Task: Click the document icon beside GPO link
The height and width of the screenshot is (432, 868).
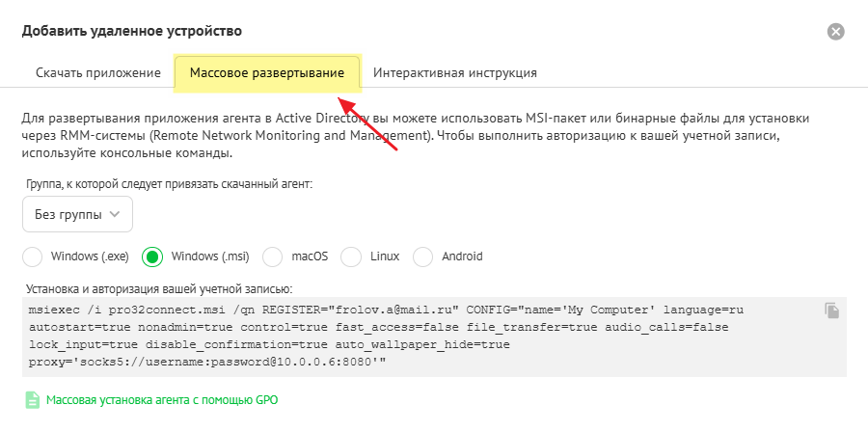Action: (32, 399)
